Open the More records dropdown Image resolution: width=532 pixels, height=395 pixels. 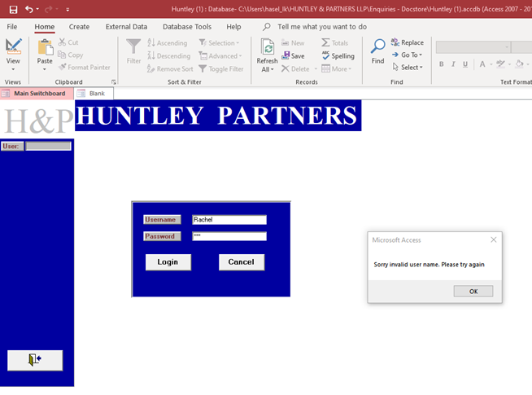click(x=336, y=69)
